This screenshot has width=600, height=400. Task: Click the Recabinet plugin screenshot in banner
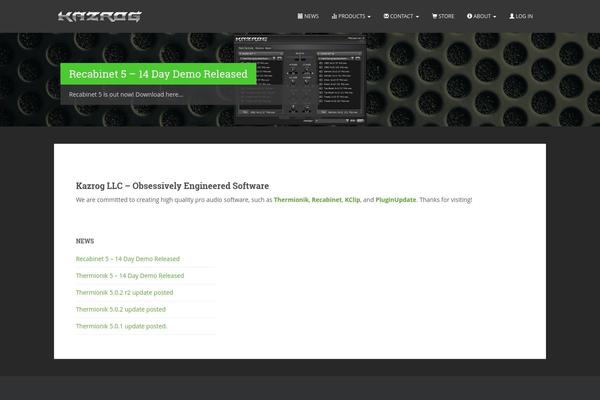[300, 80]
